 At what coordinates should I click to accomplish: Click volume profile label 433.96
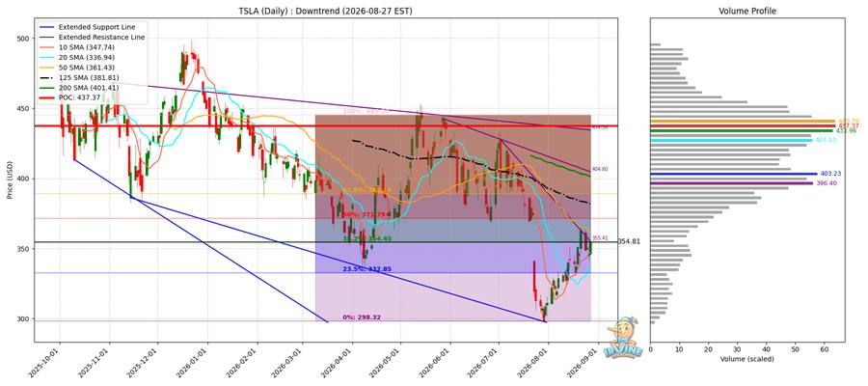click(x=847, y=131)
